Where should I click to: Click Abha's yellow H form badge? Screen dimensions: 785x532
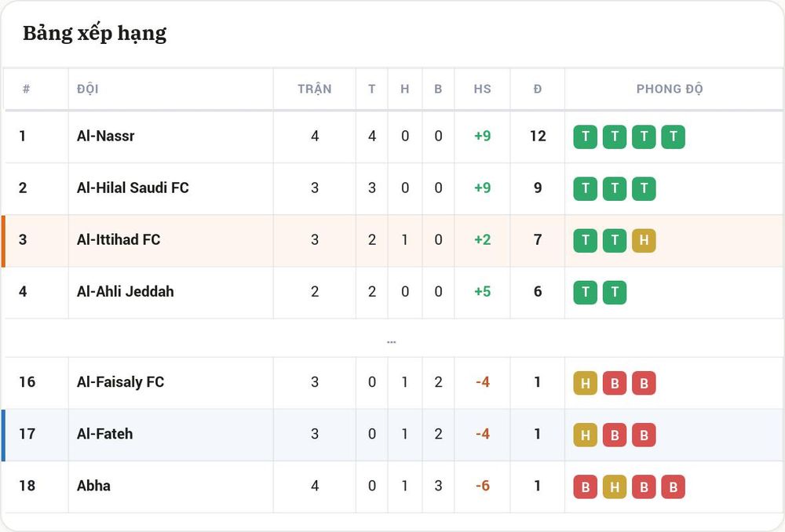click(615, 487)
